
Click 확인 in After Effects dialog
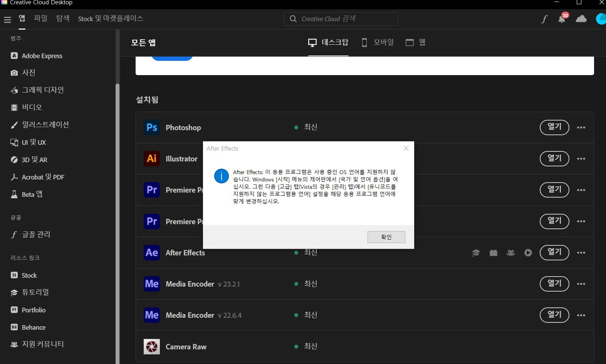click(x=386, y=237)
